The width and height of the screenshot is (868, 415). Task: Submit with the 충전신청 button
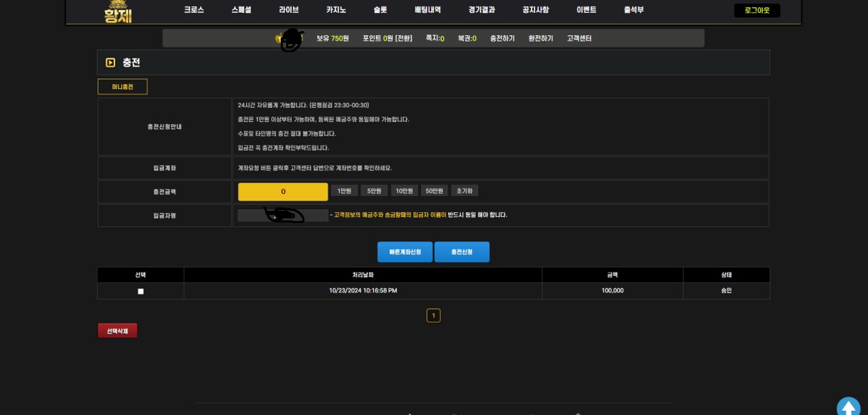[x=462, y=252]
